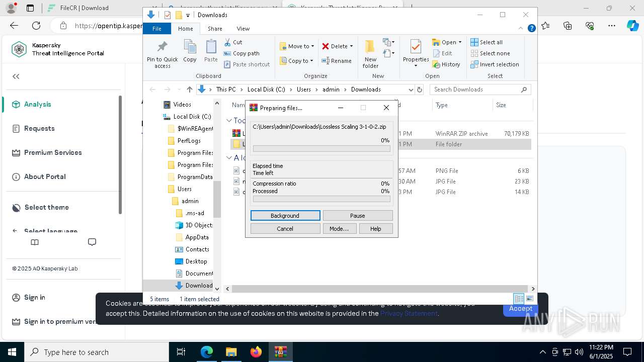Click the horizontal scrollbar in file list
The width and height of the screenshot is (644, 362).
pyautogui.click(x=380, y=289)
